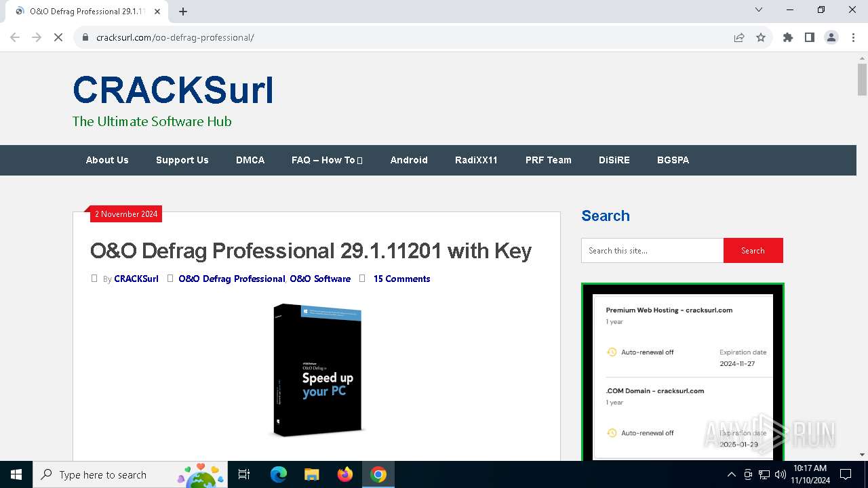
Task: Open the RadiXX11 menu item
Action: (476, 160)
